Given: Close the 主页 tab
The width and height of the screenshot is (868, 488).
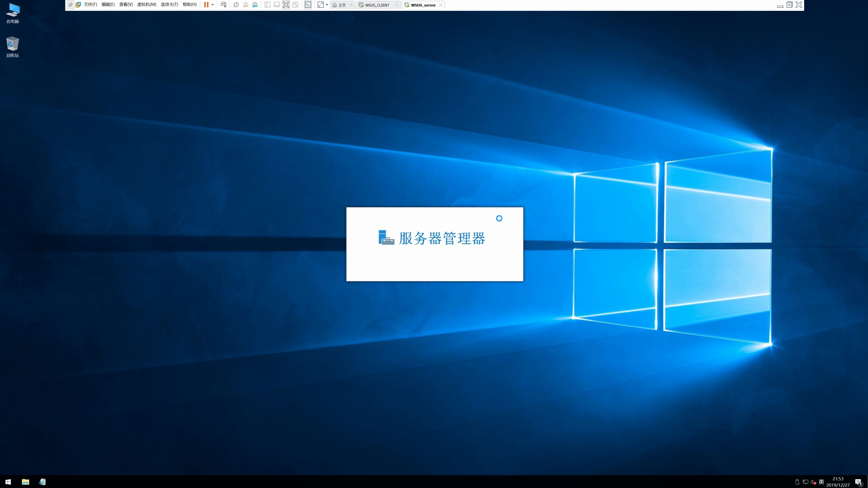Looking at the screenshot, I should coord(351,5).
